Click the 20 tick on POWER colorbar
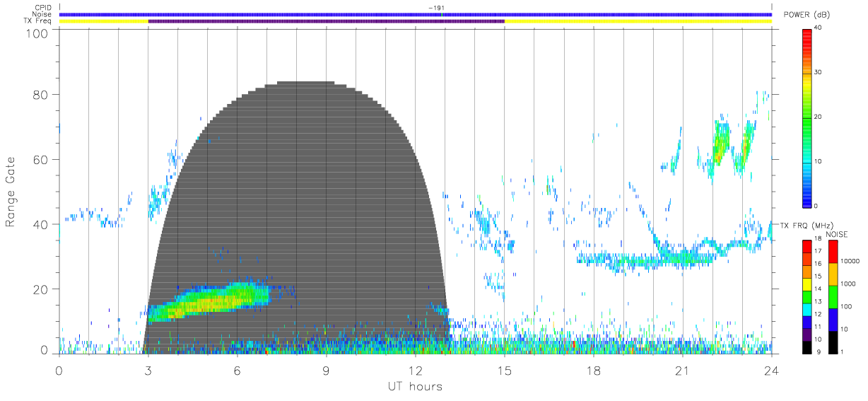The height and width of the screenshot is (401, 868). pos(818,117)
